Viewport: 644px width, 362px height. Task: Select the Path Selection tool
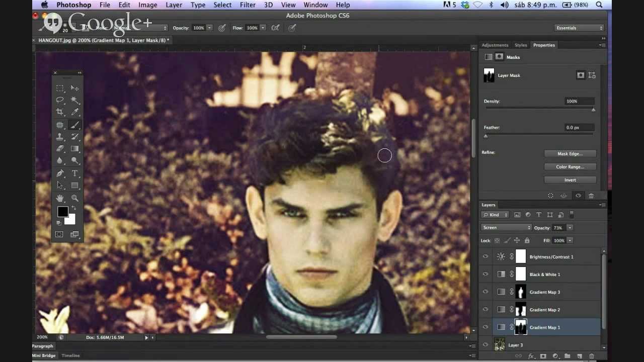[60, 186]
